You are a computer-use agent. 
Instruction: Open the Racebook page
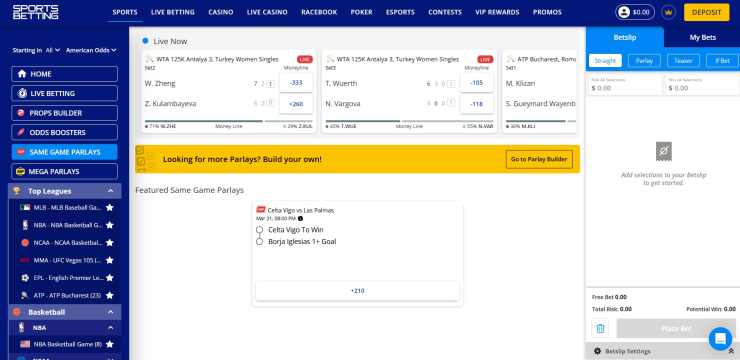319,12
